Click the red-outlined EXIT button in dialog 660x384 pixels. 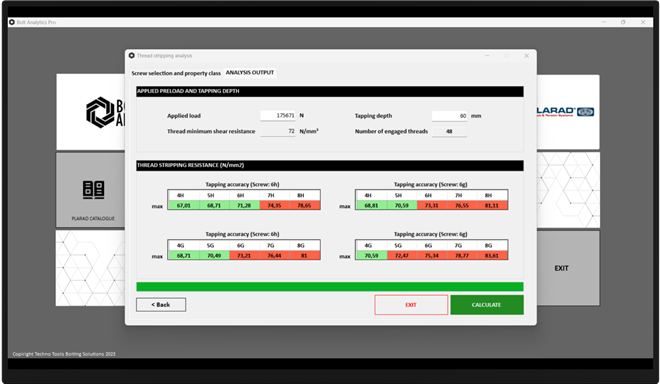pyautogui.click(x=411, y=305)
